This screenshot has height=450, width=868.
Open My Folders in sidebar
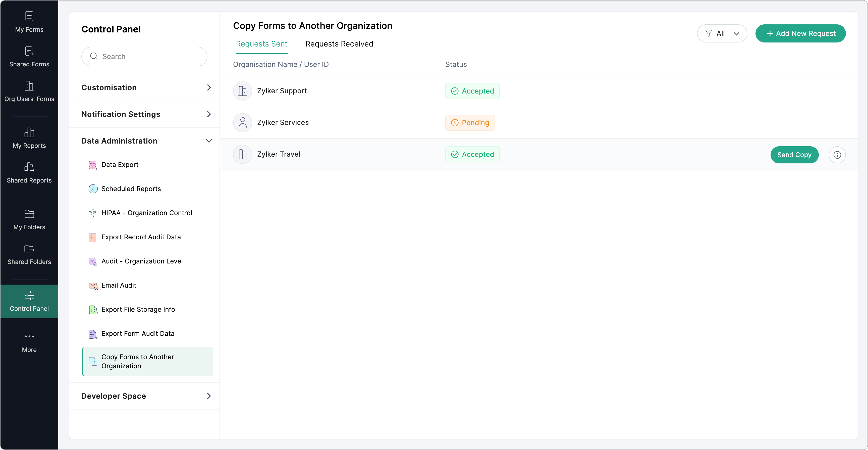click(29, 220)
